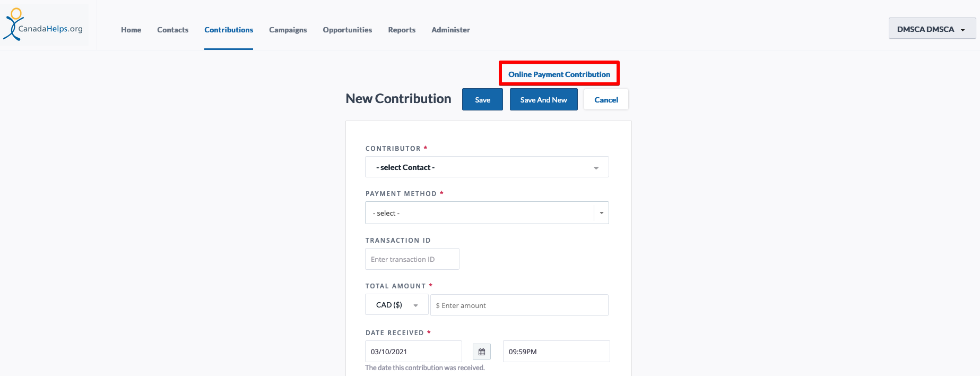This screenshot has height=376, width=980.
Task: Click the Transaction ID input field
Action: (x=412, y=259)
